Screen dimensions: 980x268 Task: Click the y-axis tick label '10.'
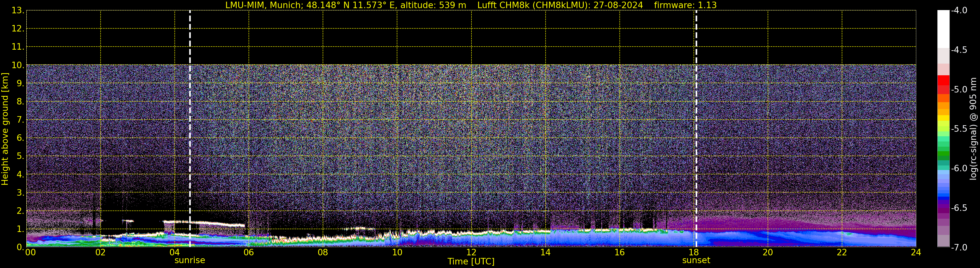(18, 65)
